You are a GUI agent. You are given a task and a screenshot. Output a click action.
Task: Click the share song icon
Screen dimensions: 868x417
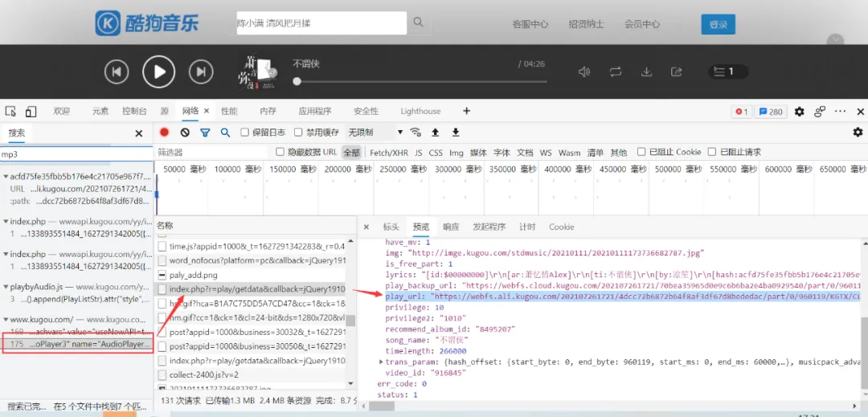676,72
